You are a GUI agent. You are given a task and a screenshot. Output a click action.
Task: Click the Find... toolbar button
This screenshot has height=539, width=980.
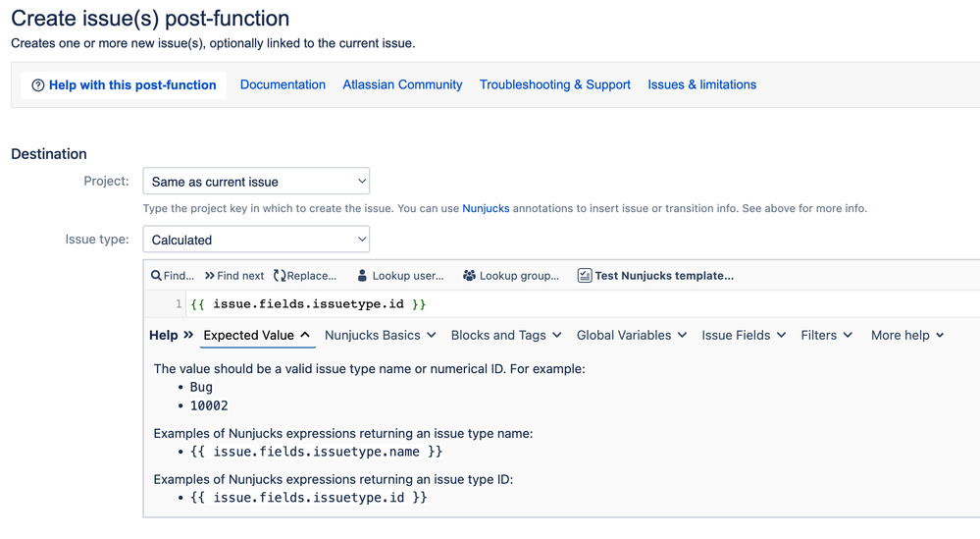[x=172, y=276]
